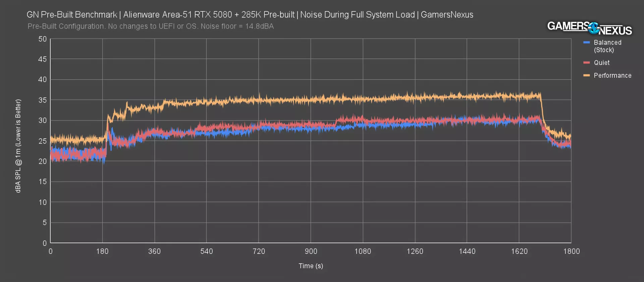Viewport: 644px width, 282px height.
Task: Click the GamersNexus logo
Action: coord(589,28)
